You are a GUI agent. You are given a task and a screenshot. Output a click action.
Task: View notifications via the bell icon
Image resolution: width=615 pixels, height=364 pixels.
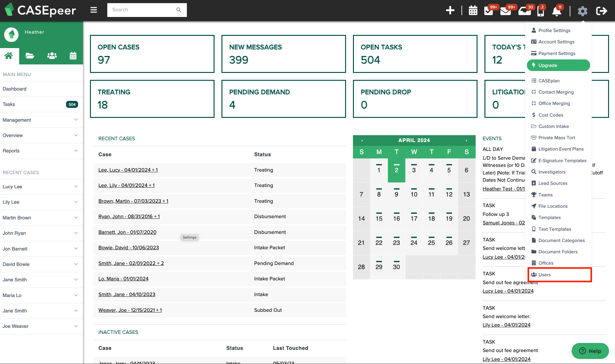tap(557, 11)
